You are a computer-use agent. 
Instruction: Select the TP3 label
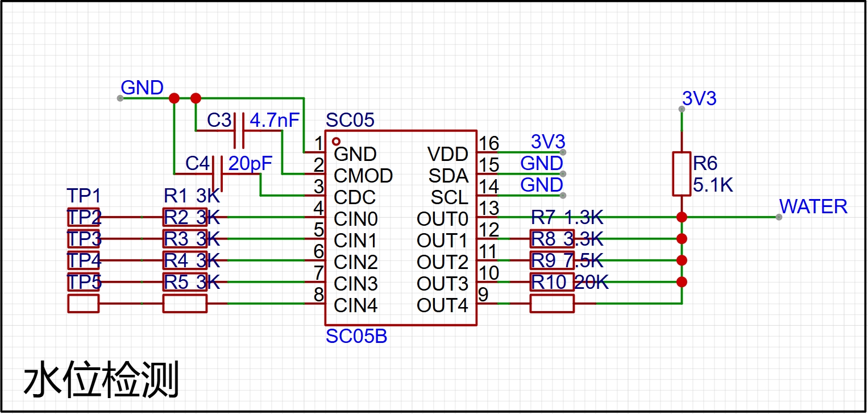coord(84,239)
